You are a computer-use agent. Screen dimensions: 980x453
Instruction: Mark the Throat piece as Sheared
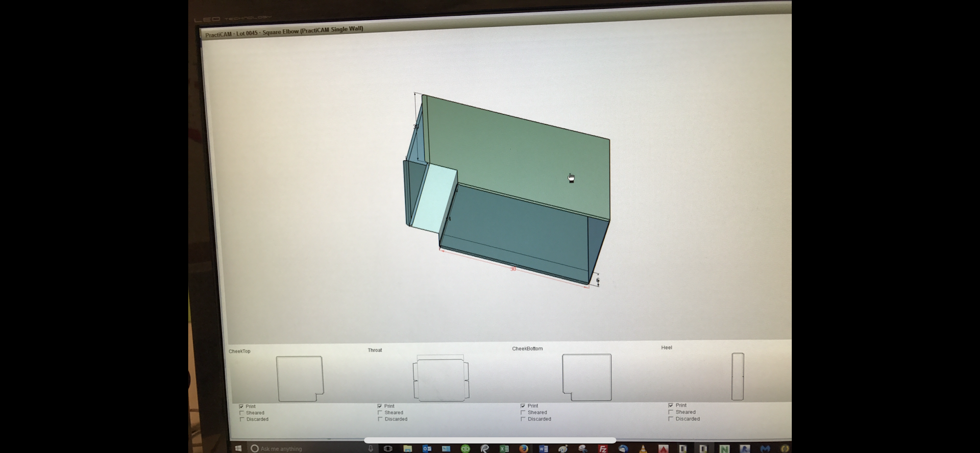[380, 413]
